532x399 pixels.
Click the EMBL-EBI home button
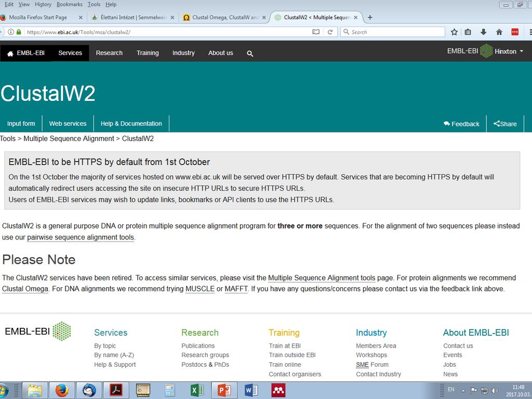tap(26, 53)
